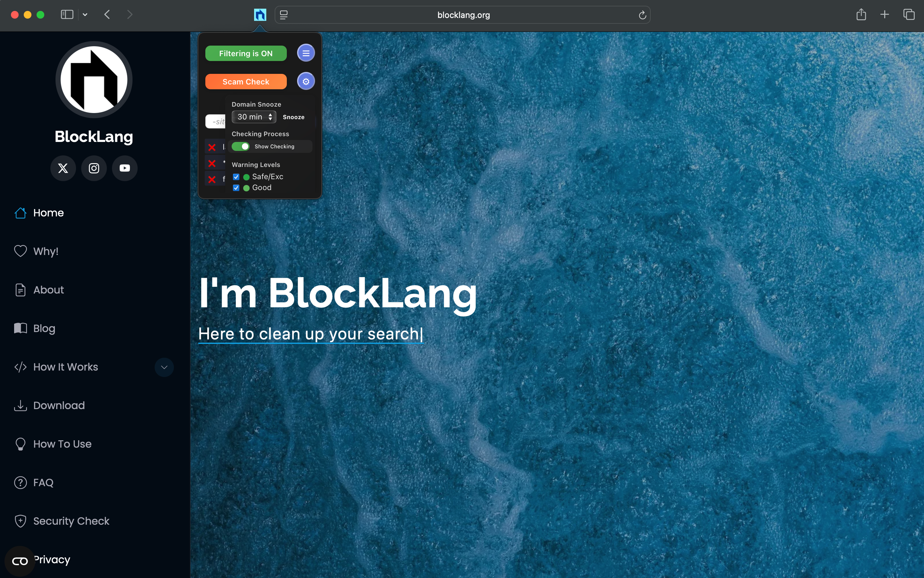Remove the second filter entry via red X
Image resolution: width=924 pixels, height=578 pixels.
(x=212, y=164)
